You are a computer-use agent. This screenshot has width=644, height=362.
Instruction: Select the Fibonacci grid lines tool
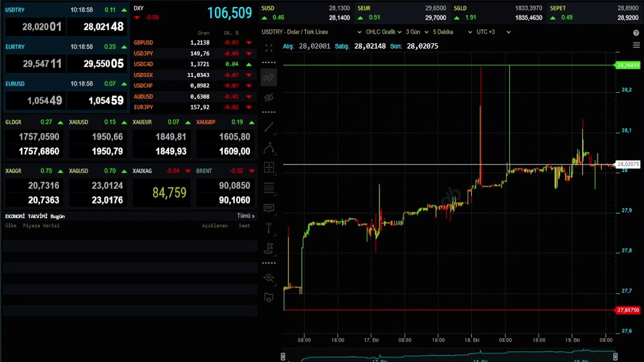pyautogui.click(x=269, y=188)
